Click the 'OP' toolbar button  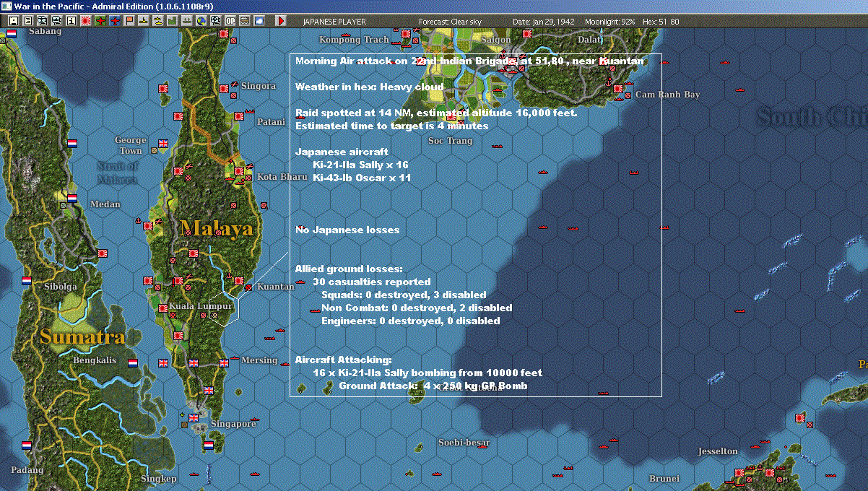coord(230,21)
